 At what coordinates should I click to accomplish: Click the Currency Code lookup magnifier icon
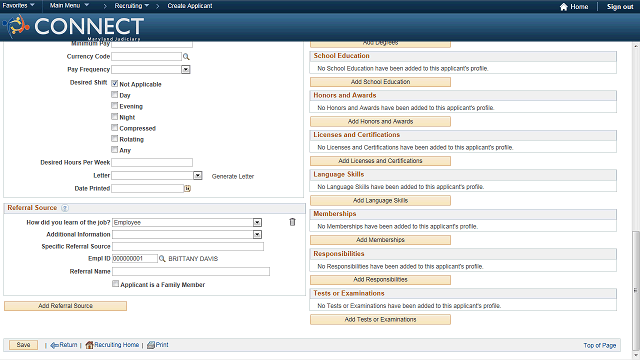186,57
